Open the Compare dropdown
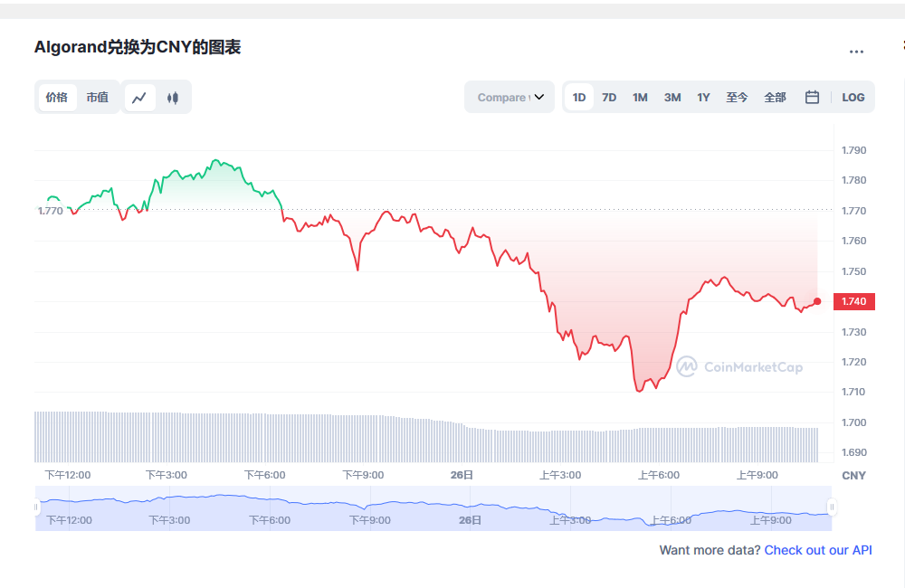Viewport: 905px width, 588px height. (510, 98)
